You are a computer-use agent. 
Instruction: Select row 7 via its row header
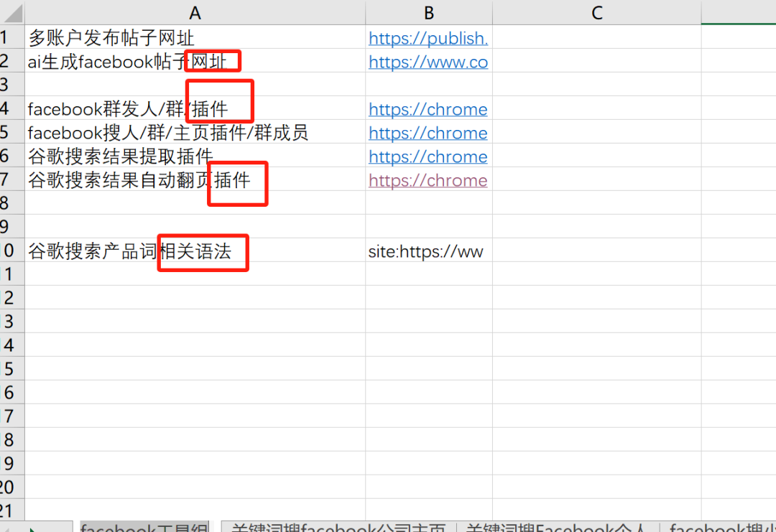point(12,179)
